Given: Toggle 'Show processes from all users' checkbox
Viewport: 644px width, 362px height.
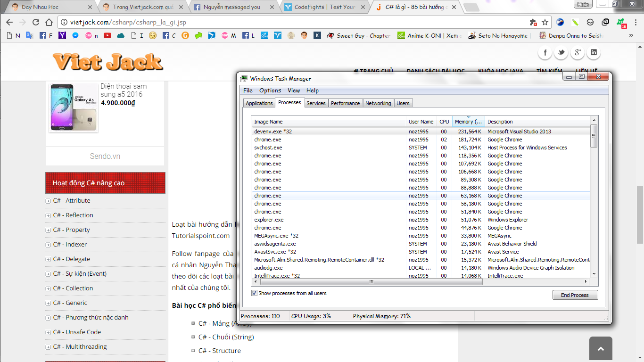Looking at the screenshot, I should (x=255, y=293).
